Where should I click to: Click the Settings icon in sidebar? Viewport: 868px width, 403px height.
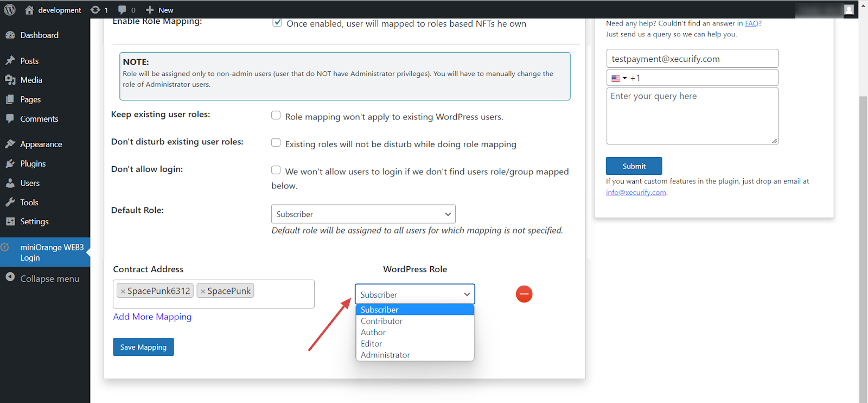coord(10,222)
